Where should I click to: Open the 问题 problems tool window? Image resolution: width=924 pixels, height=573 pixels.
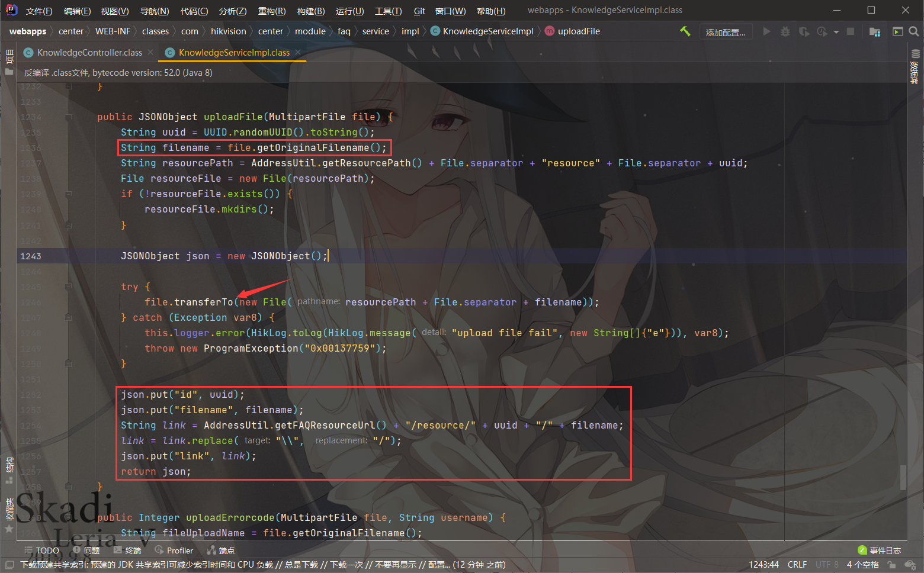[x=86, y=551]
